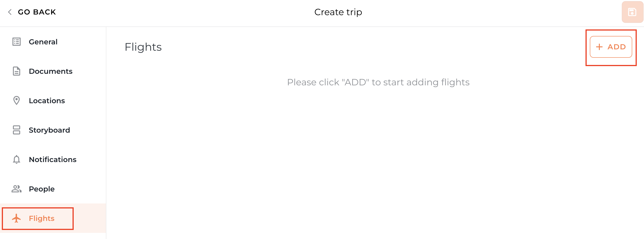Click the save trip floppy disk icon
The width and height of the screenshot is (644, 239).
tap(632, 12)
